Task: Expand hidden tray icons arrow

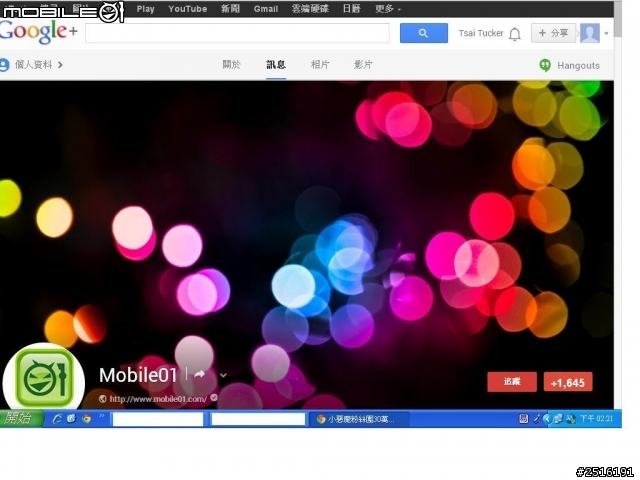Action: (547, 419)
